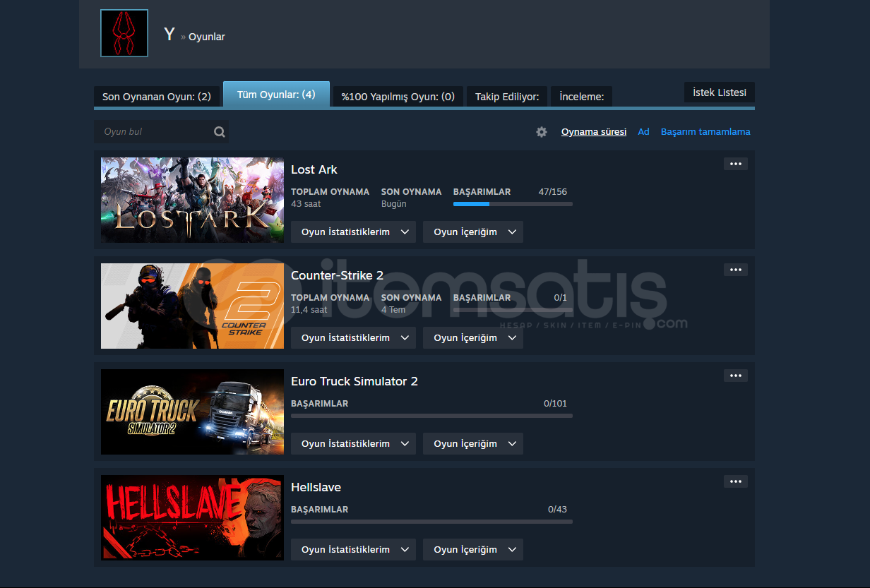
Task: Click the Hellslave achievements progress bar
Action: 431,522
